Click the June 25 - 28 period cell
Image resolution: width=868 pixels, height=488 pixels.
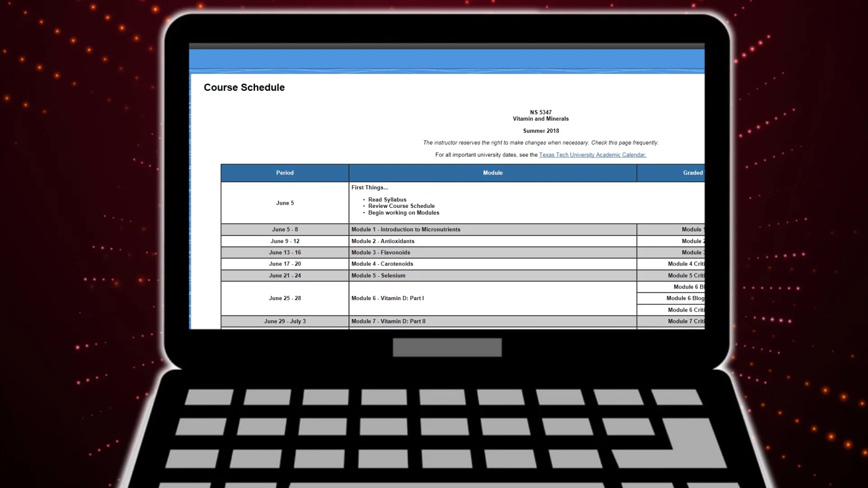(285, 298)
